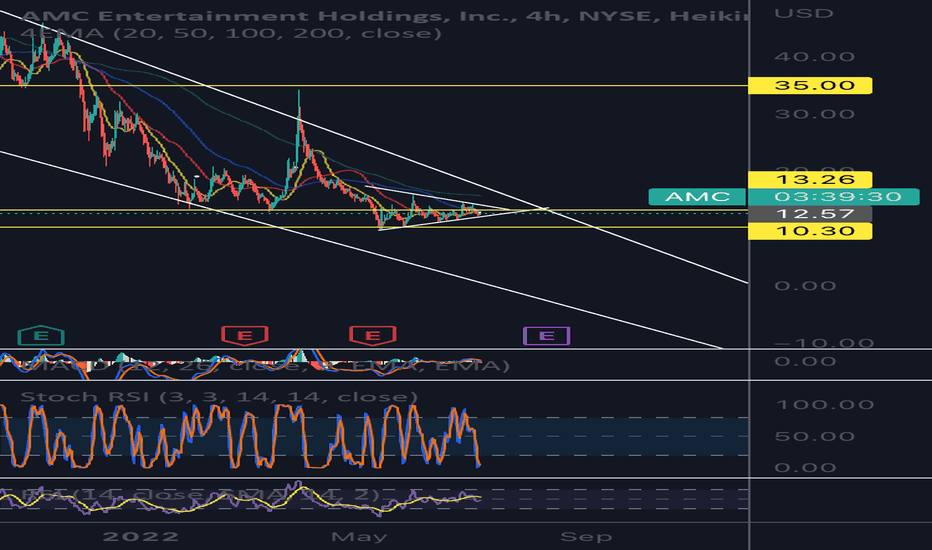This screenshot has width=932, height=550.
Task: Open the Stoch RSI indicator legend
Action: [219, 397]
